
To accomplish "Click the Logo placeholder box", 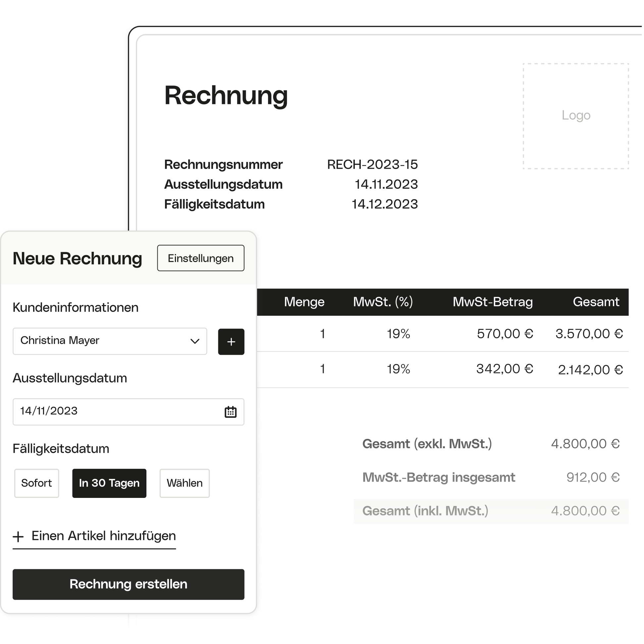I will click(x=576, y=116).
